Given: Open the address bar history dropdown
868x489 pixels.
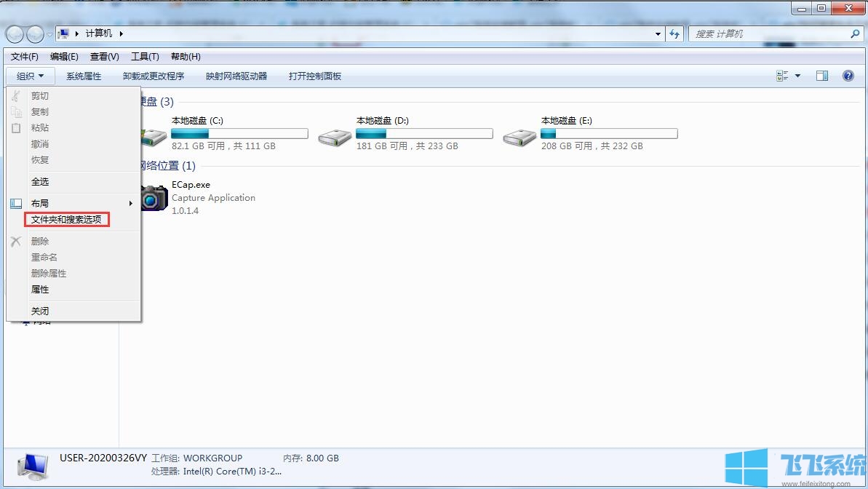Looking at the screenshot, I should pyautogui.click(x=657, y=33).
